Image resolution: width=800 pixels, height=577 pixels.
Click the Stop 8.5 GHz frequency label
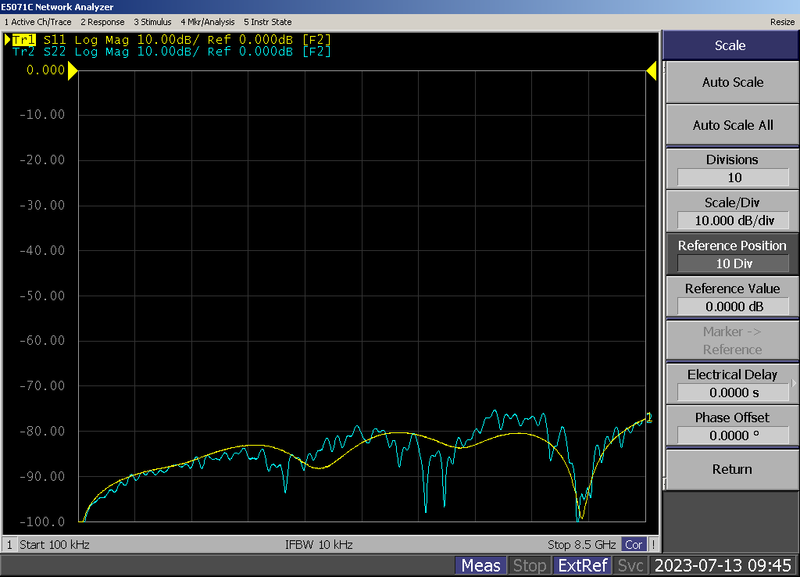point(582,545)
